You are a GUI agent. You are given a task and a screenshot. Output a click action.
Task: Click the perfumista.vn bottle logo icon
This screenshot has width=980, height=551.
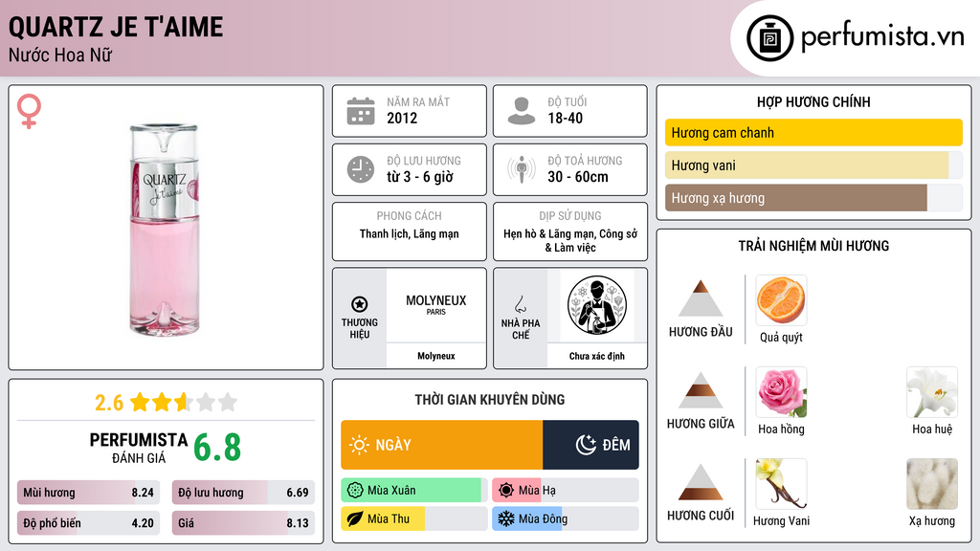point(769,38)
